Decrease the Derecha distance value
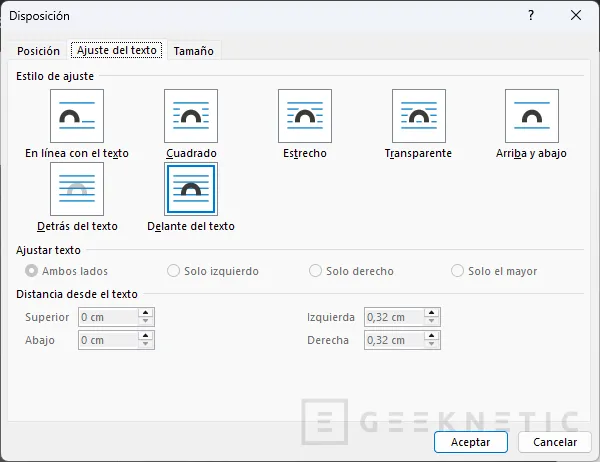The image size is (600, 462). pyautogui.click(x=432, y=344)
